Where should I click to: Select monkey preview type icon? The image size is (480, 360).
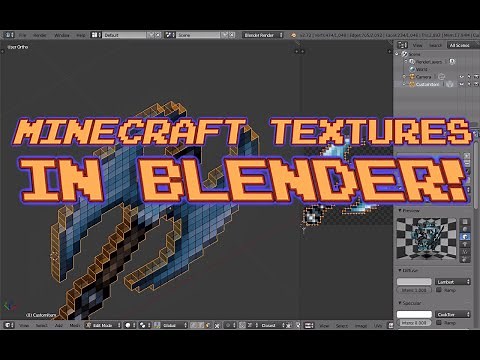click(465, 244)
